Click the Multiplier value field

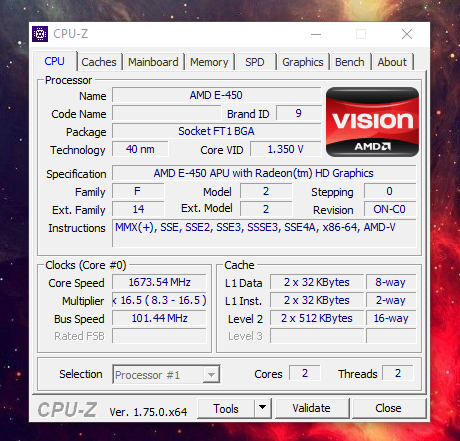[x=159, y=300]
